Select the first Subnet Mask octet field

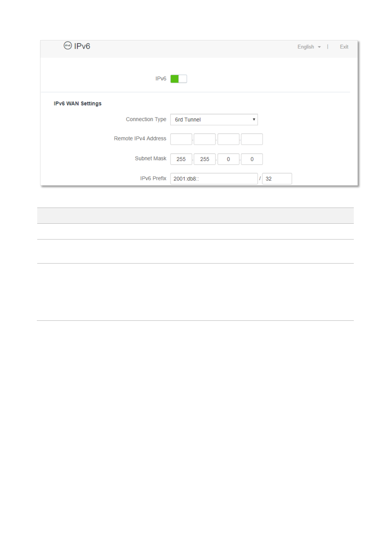click(x=181, y=159)
